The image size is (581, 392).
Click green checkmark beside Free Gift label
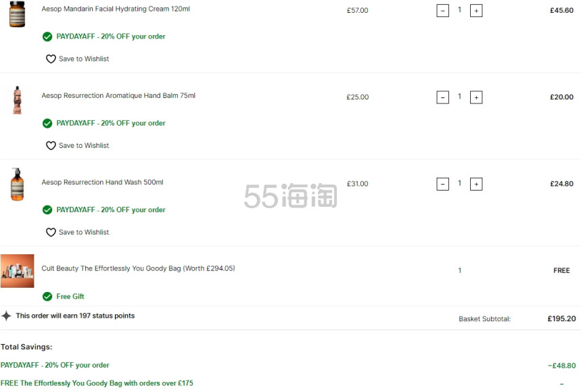(x=47, y=297)
